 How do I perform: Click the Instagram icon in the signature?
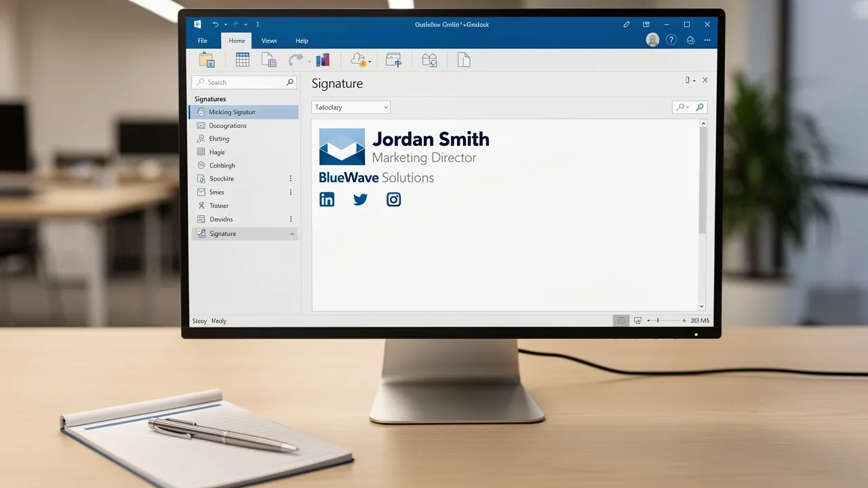click(394, 199)
